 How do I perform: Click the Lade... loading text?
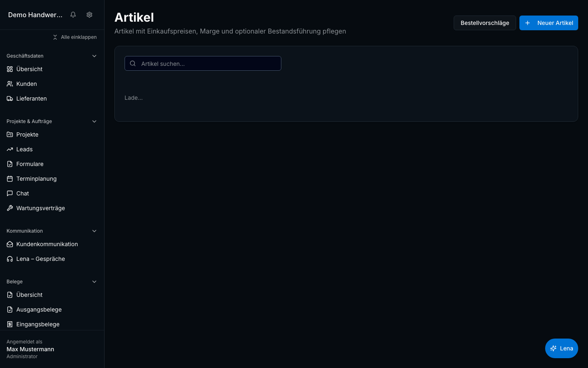pos(134,98)
